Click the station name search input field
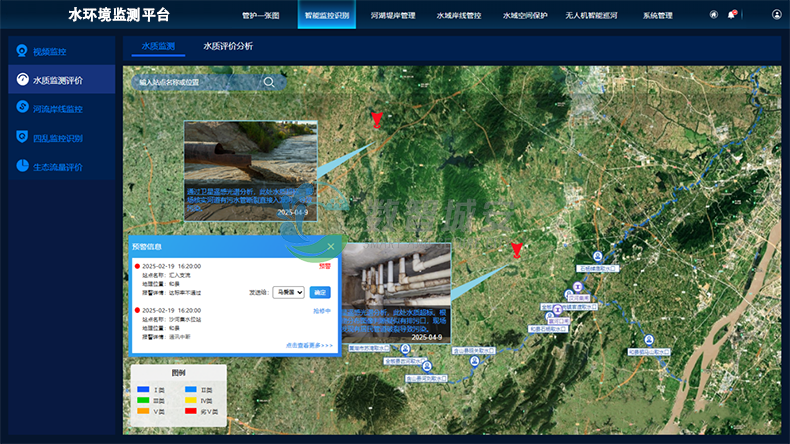 (195, 82)
